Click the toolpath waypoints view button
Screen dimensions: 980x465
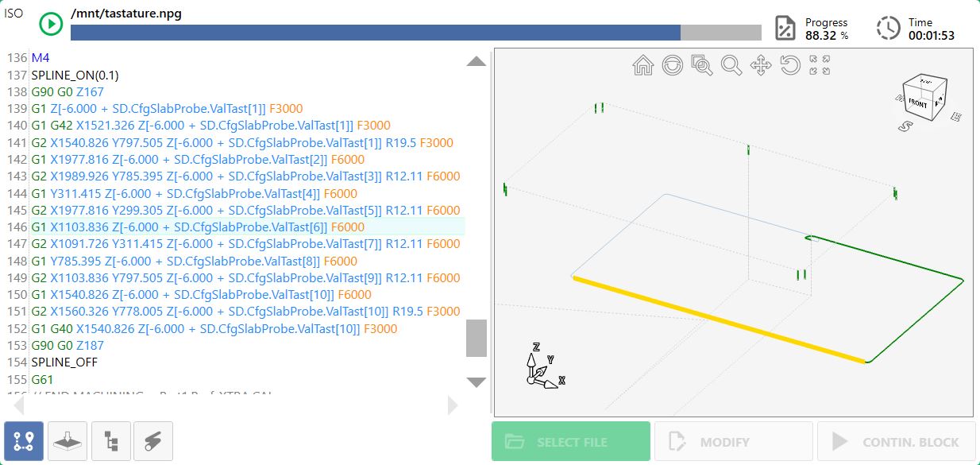(24, 441)
